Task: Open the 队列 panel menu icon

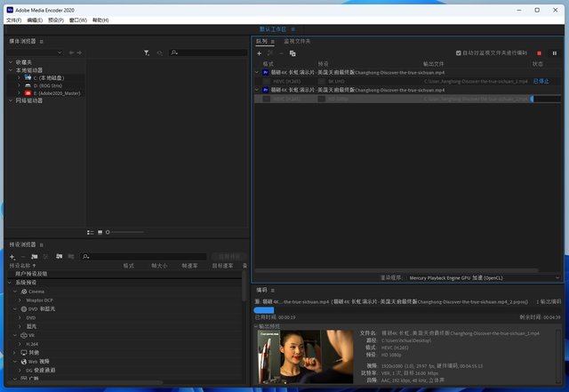Action: click(x=273, y=42)
